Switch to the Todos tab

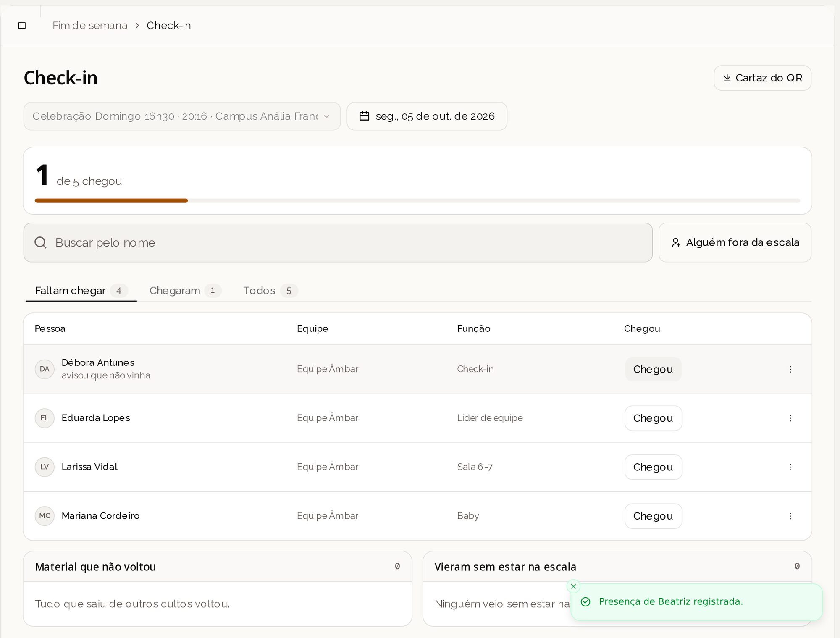tap(270, 291)
